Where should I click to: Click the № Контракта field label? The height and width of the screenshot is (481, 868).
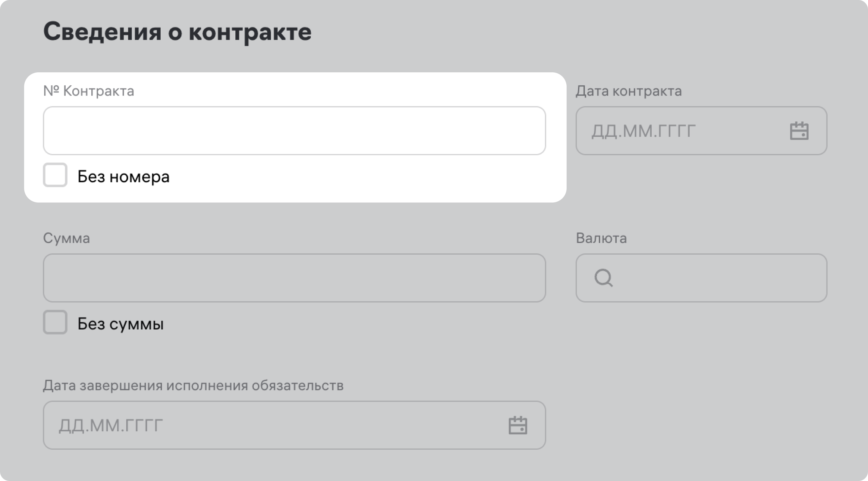(x=89, y=91)
